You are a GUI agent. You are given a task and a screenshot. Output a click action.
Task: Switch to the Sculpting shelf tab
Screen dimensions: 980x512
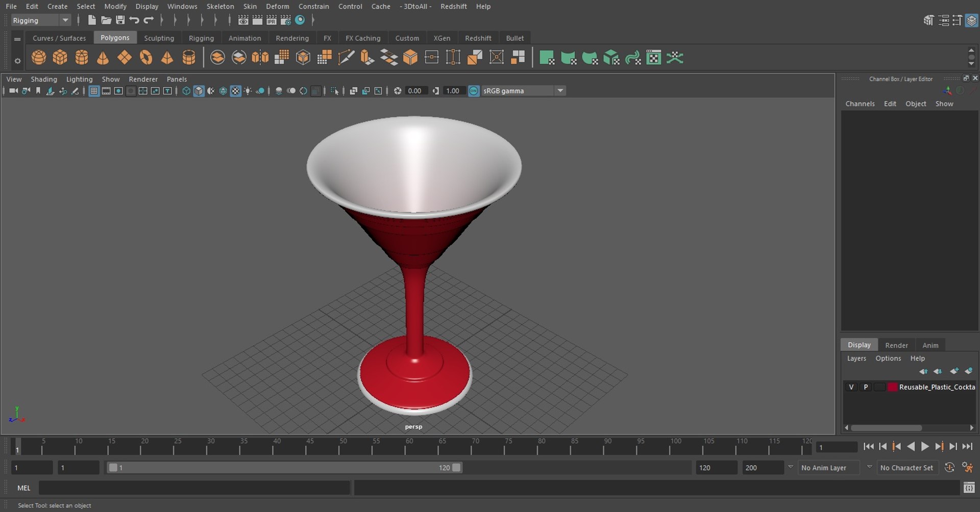point(159,38)
